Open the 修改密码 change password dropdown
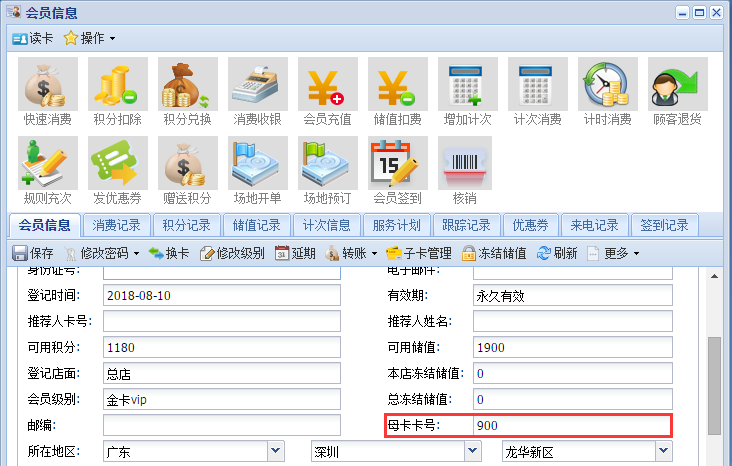The image size is (732, 466). pyautogui.click(x=102, y=253)
